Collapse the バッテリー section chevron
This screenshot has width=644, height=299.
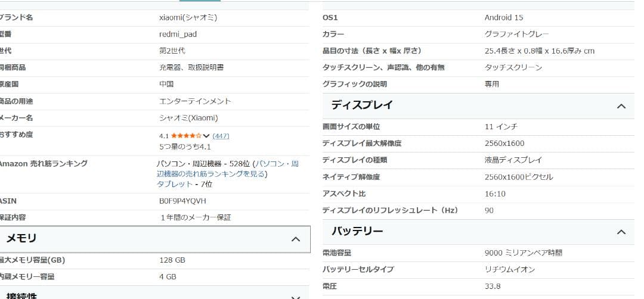[x=621, y=232]
